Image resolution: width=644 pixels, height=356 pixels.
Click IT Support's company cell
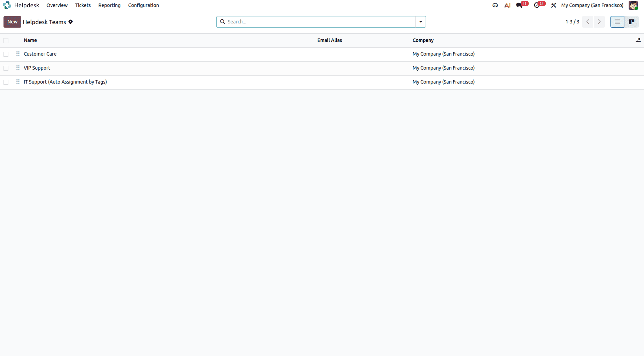tap(443, 82)
